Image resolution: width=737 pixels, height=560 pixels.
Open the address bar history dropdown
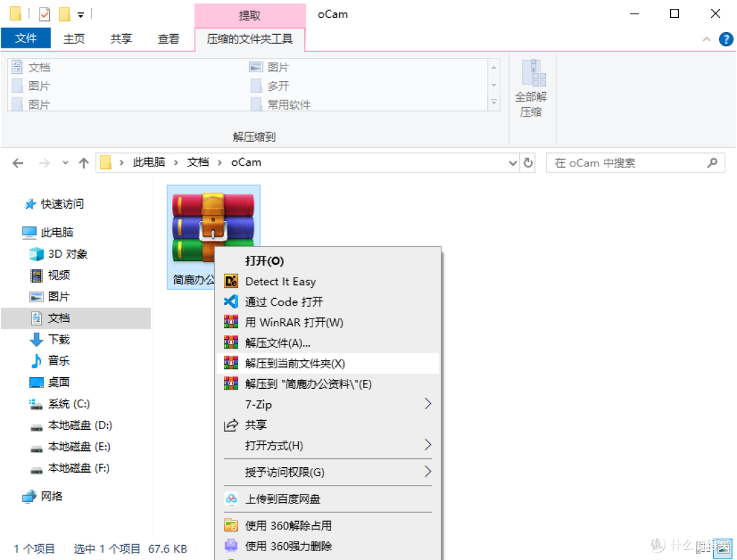(512, 163)
